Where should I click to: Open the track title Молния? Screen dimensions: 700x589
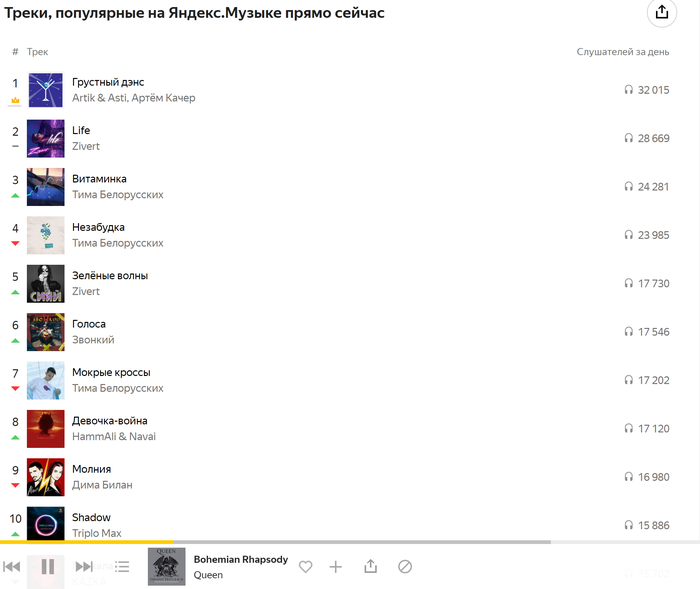92,469
